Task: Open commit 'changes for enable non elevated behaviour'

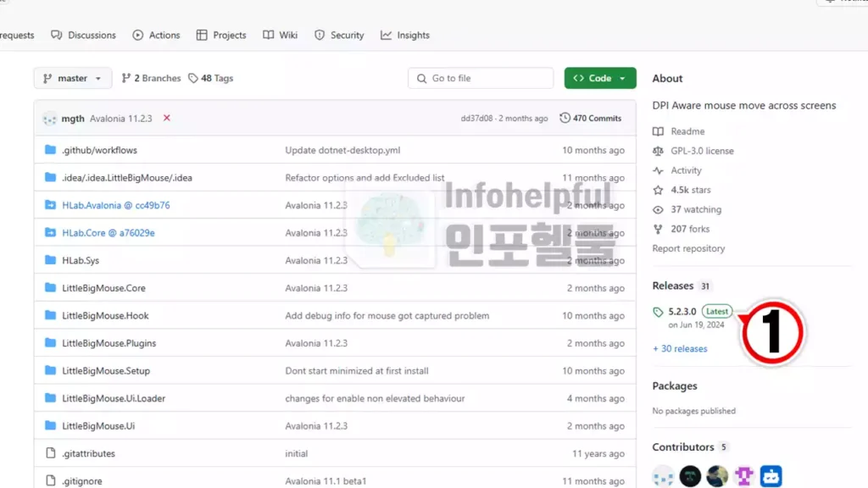Action: click(375, 399)
